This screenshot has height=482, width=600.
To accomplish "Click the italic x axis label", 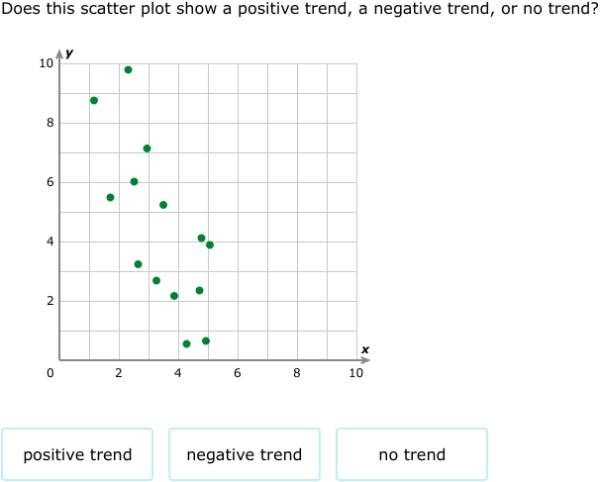I will [x=365, y=349].
